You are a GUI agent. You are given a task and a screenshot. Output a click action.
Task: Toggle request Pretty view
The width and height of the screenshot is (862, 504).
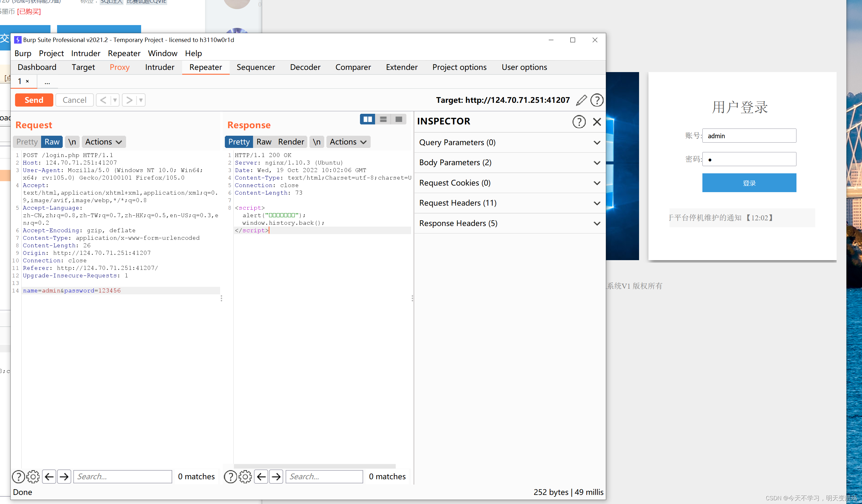coord(27,142)
